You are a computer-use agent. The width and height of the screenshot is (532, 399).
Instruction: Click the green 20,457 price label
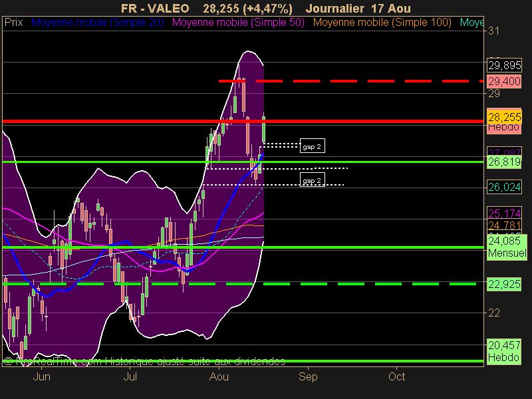point(504,345)
